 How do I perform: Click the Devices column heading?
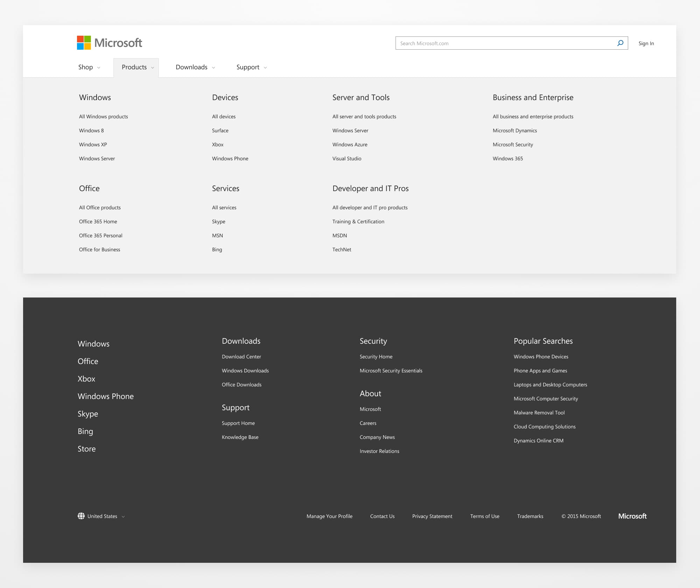click(x=225, y=97)
